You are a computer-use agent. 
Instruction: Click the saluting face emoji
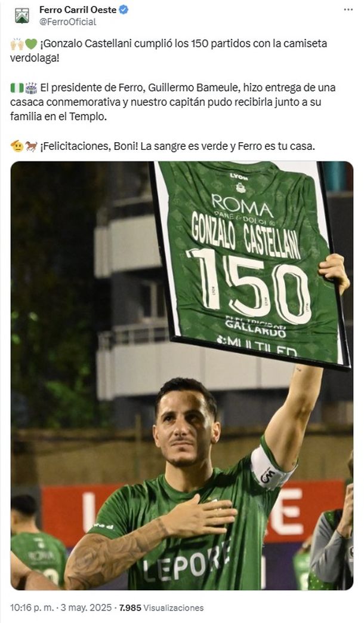pos(17,146)
